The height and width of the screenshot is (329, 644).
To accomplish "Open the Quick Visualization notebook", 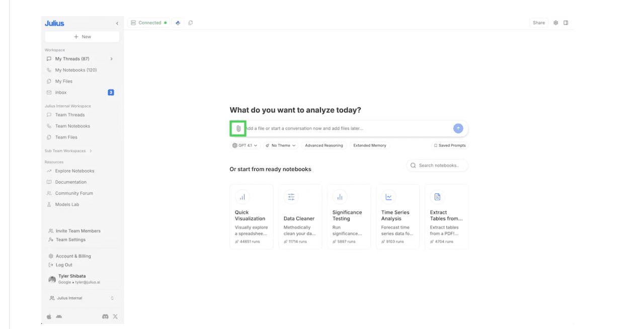I will point(252,216).
